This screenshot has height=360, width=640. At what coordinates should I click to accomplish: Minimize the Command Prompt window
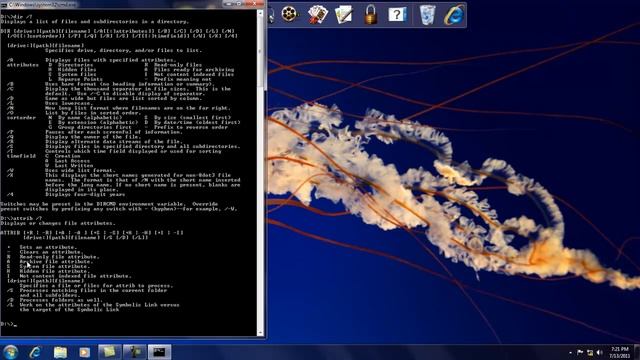click(x=229, y=4)
